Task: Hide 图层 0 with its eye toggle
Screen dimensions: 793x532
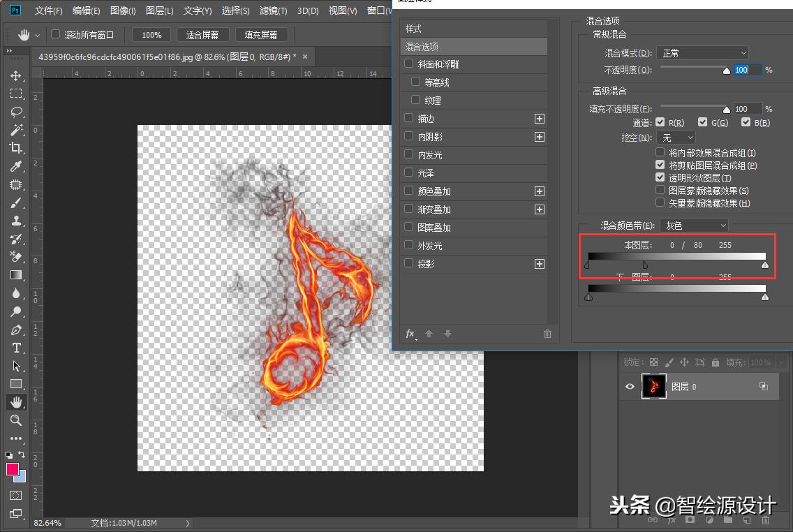Action: click(630, 386)
